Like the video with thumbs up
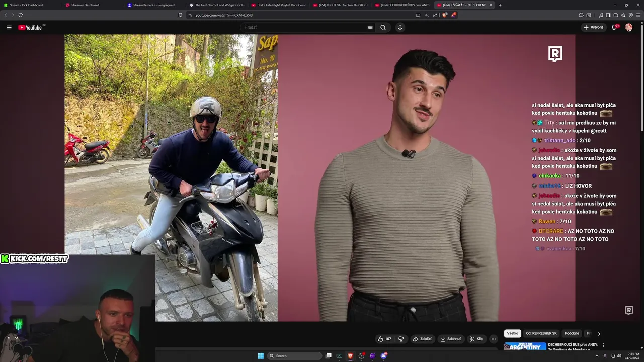The height and width of the screenshot is (362, 644). tap(385, 339)
